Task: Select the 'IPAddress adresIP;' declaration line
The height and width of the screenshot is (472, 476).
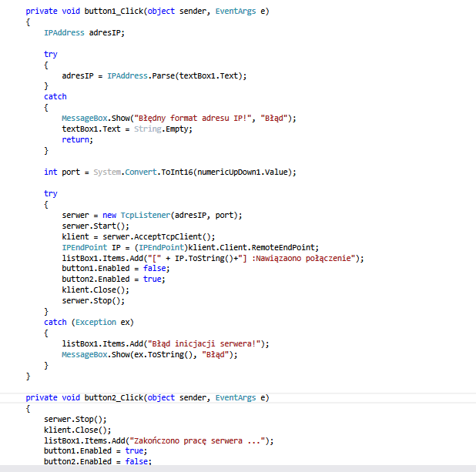Action: tap(84, 33)
